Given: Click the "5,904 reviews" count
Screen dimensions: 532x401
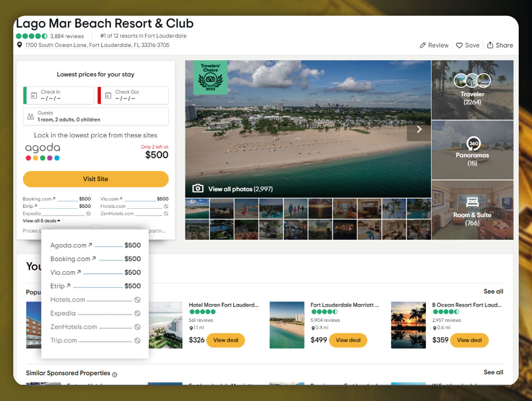Looking at the screenshot, I should coord(325,320).
